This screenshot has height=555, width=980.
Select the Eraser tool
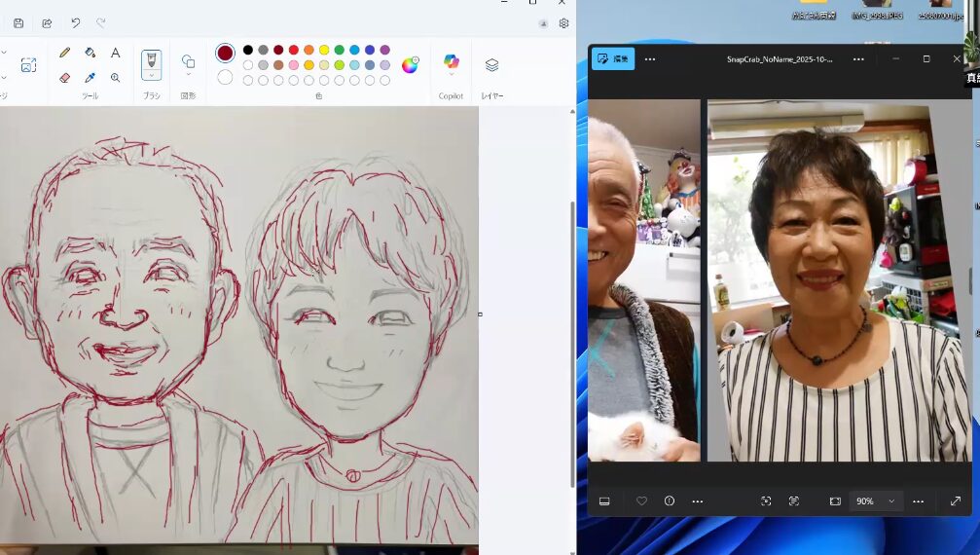[x=65, y=78]
